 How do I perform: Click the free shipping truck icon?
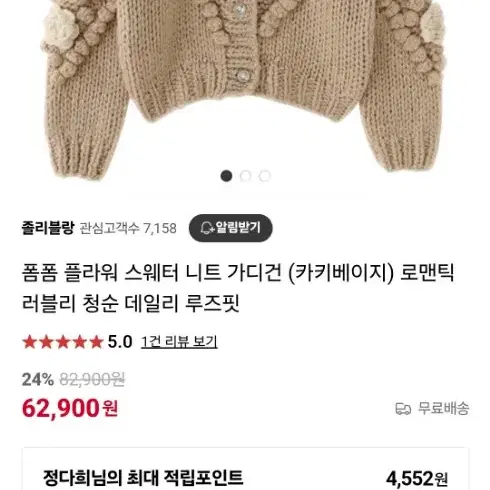(403, 409)
